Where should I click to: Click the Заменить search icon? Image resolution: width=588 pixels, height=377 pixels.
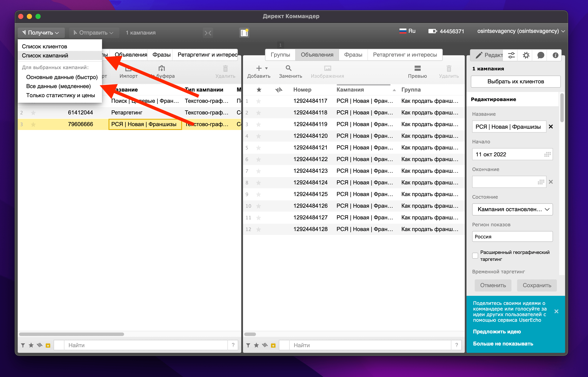coord(288,68)
